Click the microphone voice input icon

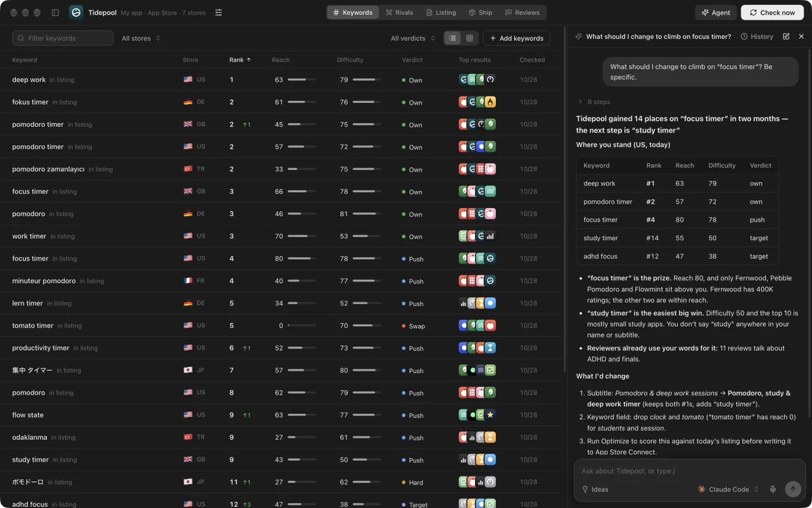773,490
